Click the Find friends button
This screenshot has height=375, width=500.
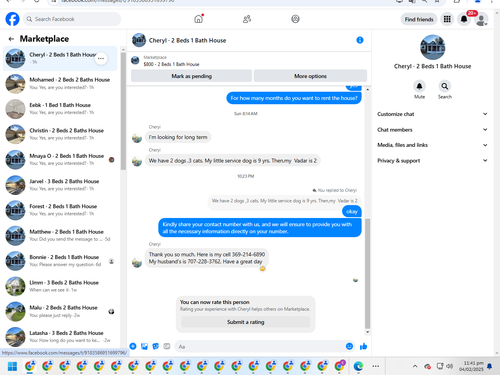pos(419,19)
